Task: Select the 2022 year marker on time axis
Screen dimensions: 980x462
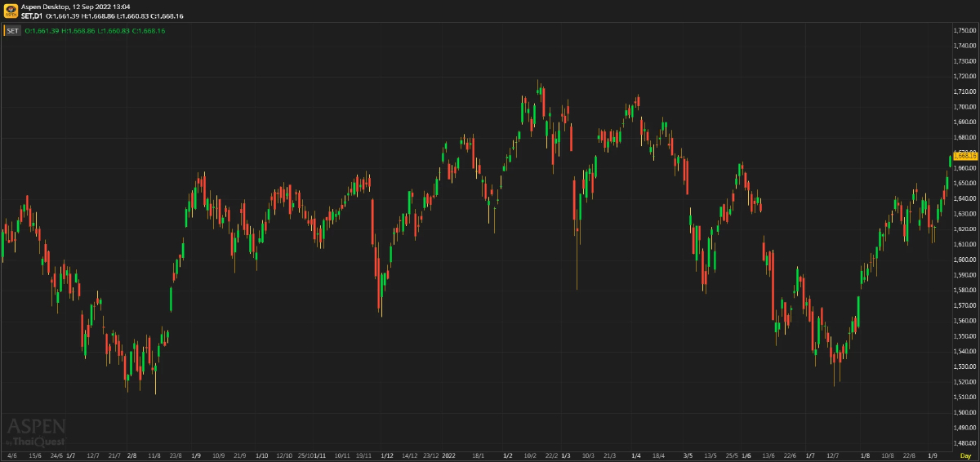Action: [448, 455]
